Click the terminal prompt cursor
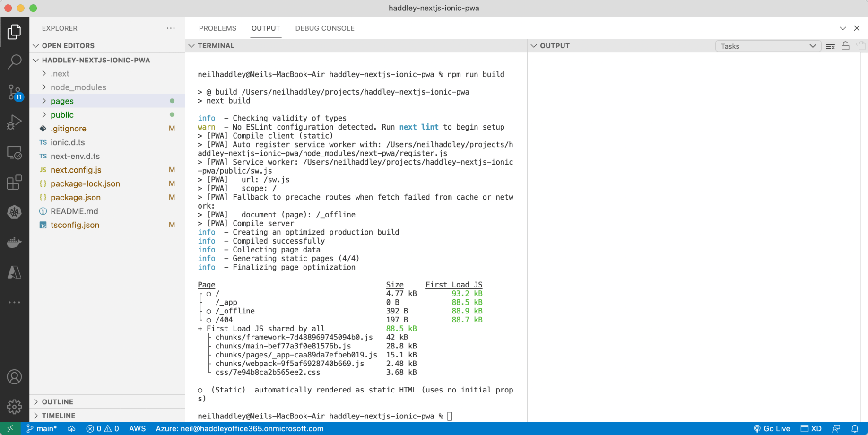The width and height of the screenshot is (868, 435). point(450,416)
